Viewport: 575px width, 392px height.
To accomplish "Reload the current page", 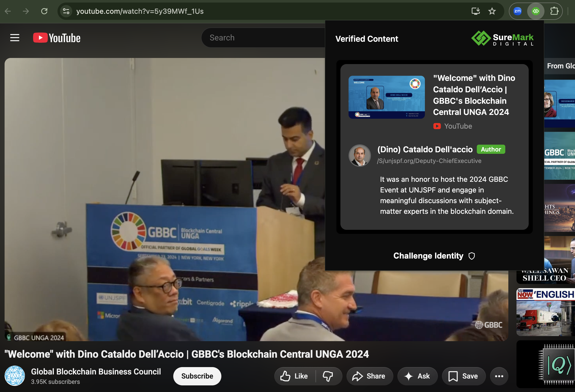I will [44, 11].
